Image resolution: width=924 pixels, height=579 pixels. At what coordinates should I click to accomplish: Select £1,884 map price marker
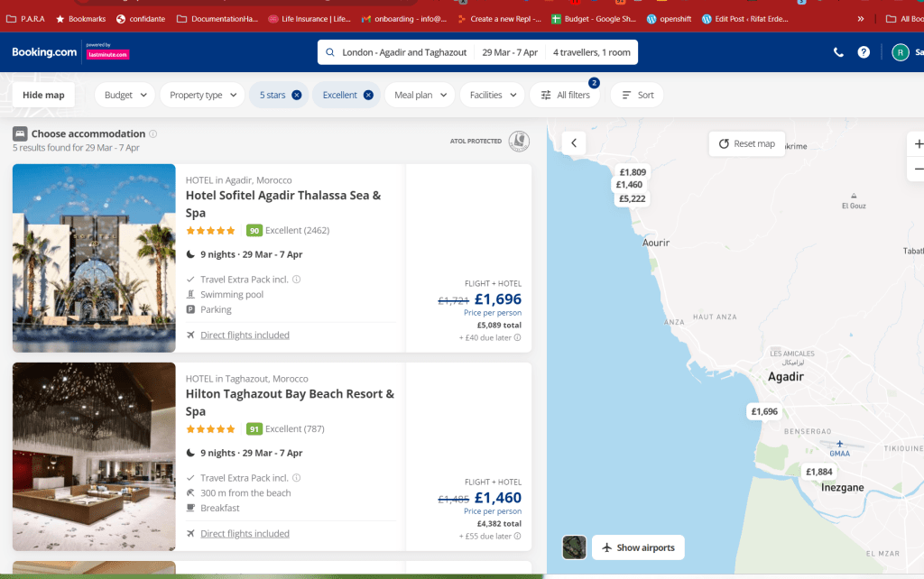[x=819, y=472]
